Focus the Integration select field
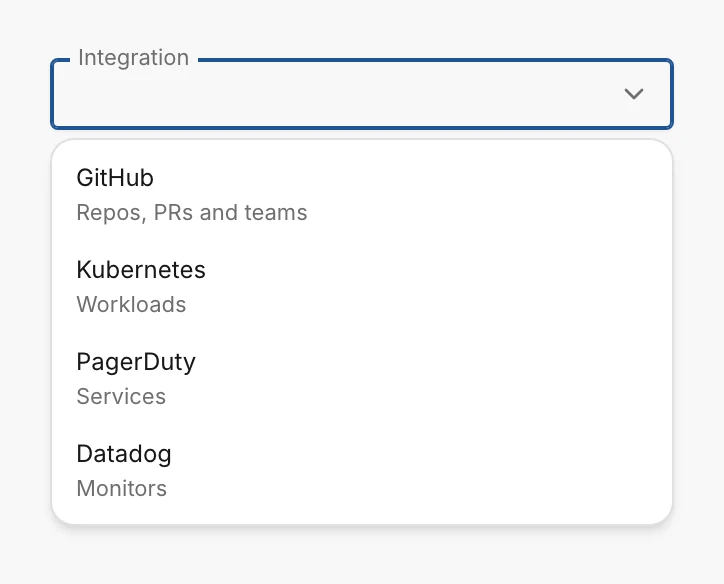724x584 pixels. 362,94
